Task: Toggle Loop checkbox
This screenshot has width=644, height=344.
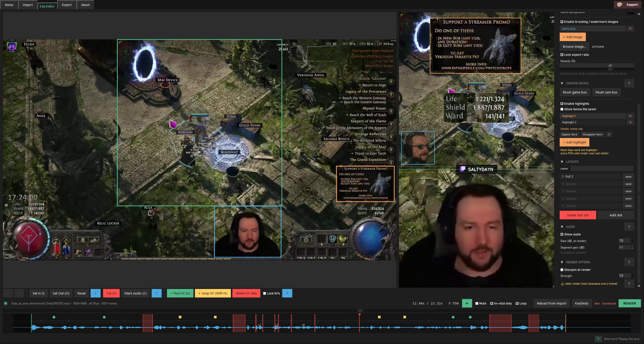Action: (x=517, y=304)
